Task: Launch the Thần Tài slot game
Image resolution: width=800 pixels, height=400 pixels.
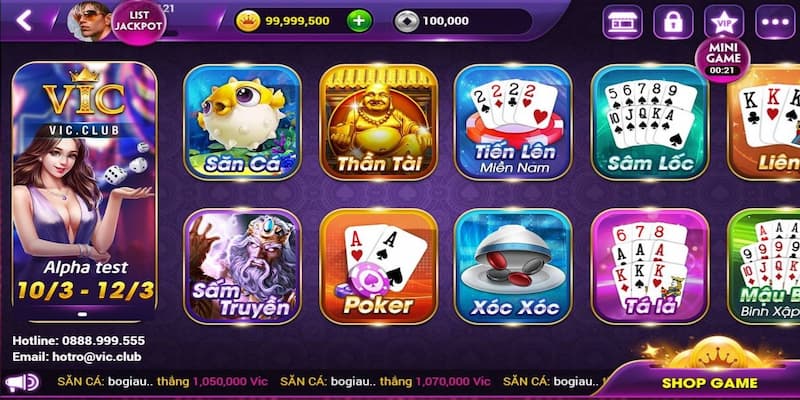Action: point(379,122)
